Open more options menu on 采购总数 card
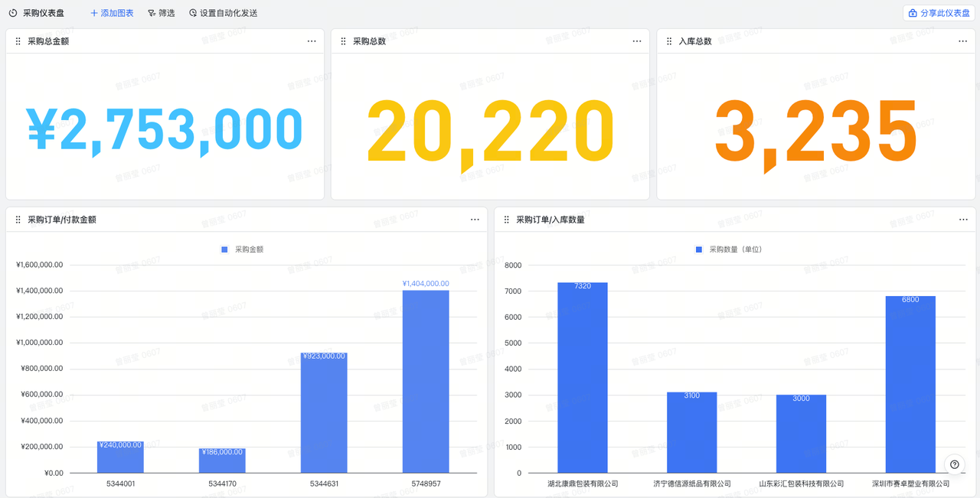The height and width of the screenshot is (498, 980). pyautogui.click(x=637, y=41)
